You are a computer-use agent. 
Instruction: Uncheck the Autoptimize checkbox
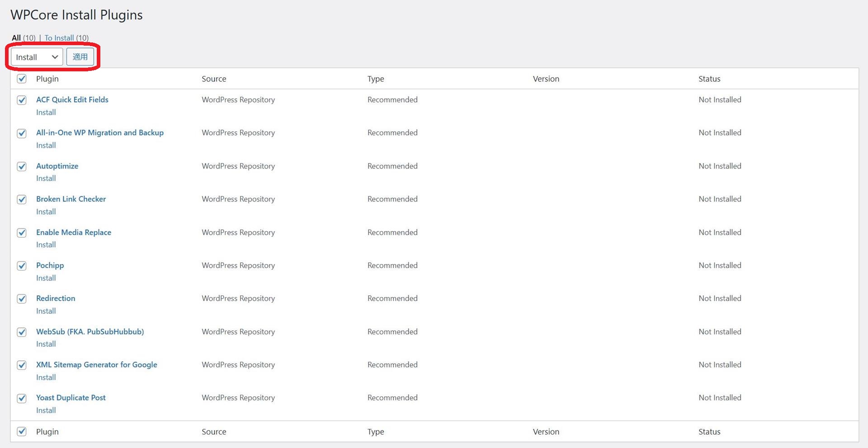point(22,167)
